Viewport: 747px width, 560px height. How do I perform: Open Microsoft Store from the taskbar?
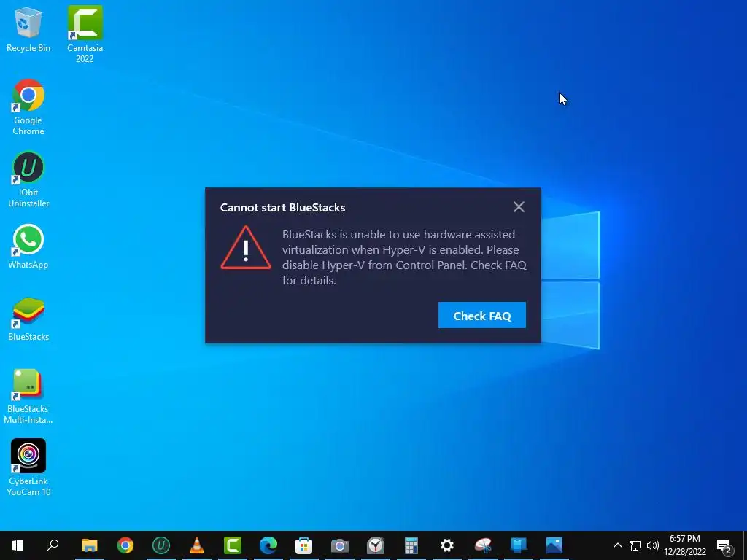click(304, 545)
